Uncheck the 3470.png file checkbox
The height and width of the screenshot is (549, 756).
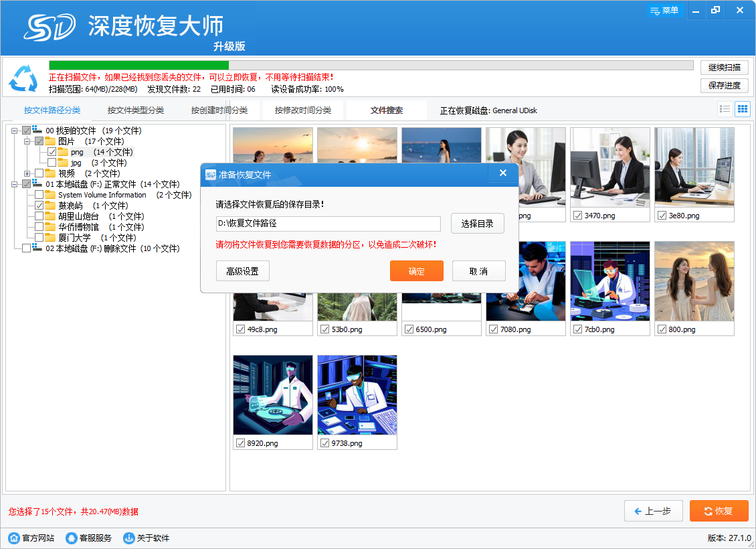577,216
